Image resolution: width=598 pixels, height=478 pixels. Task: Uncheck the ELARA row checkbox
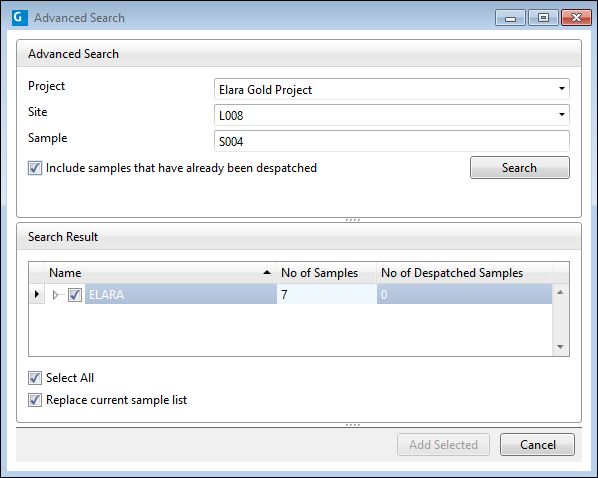click(75, 295)
